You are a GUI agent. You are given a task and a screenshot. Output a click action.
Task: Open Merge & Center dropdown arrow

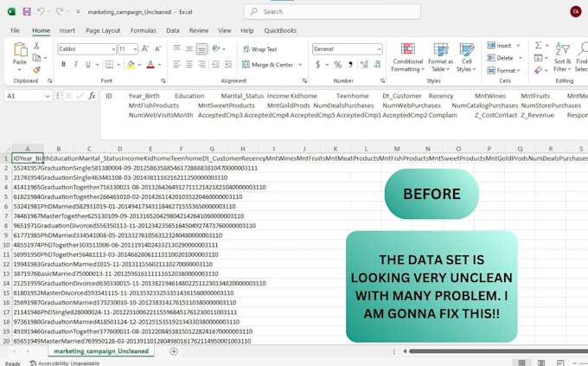[x=300, y=65]
